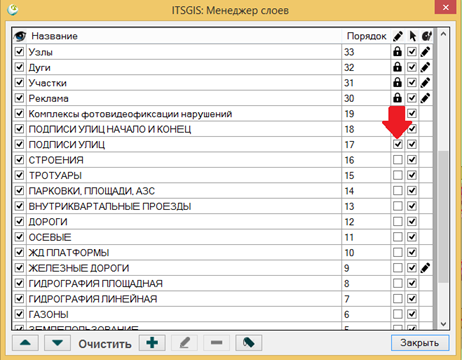Screen dimensions: 462x360
Task: Add a new layer with the plus button
Action: [152, 343]
